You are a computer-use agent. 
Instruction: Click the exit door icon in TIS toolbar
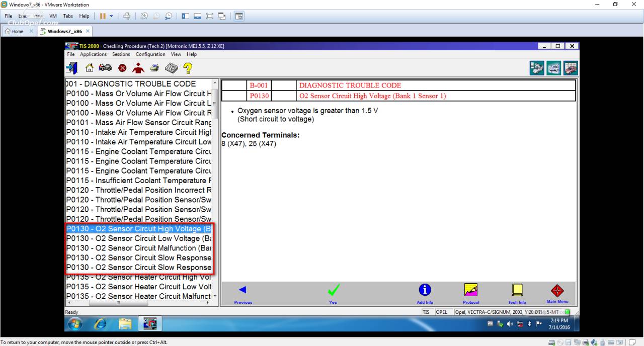point(72,68)
